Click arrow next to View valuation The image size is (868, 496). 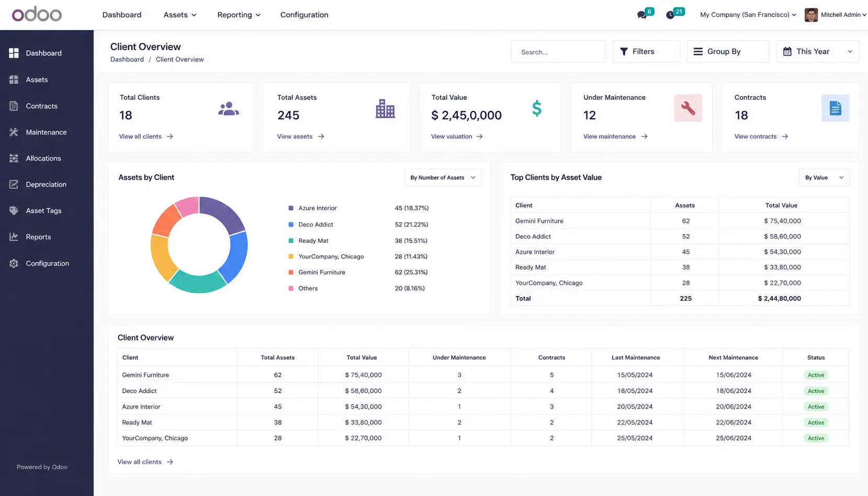[x=479, y=137]
